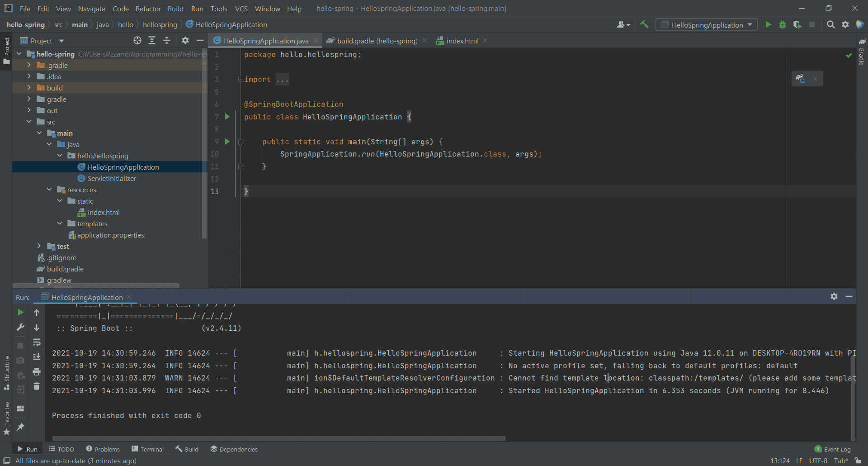Screen dimensions: 868x466
Task: Toggle soft-wrap in Run console
Action: pos(37,342)
